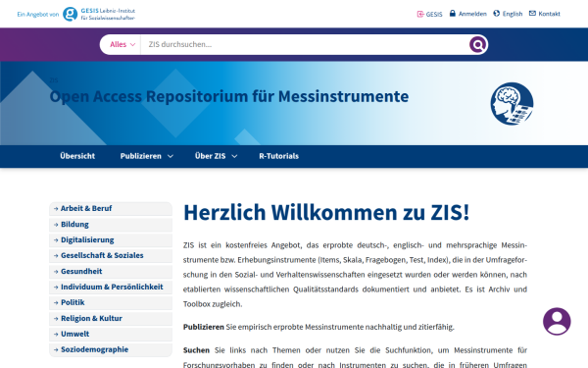The image size is (588, 368).
Task: Click the Ein Angebot von text link
Action: [x=38, y=15]
